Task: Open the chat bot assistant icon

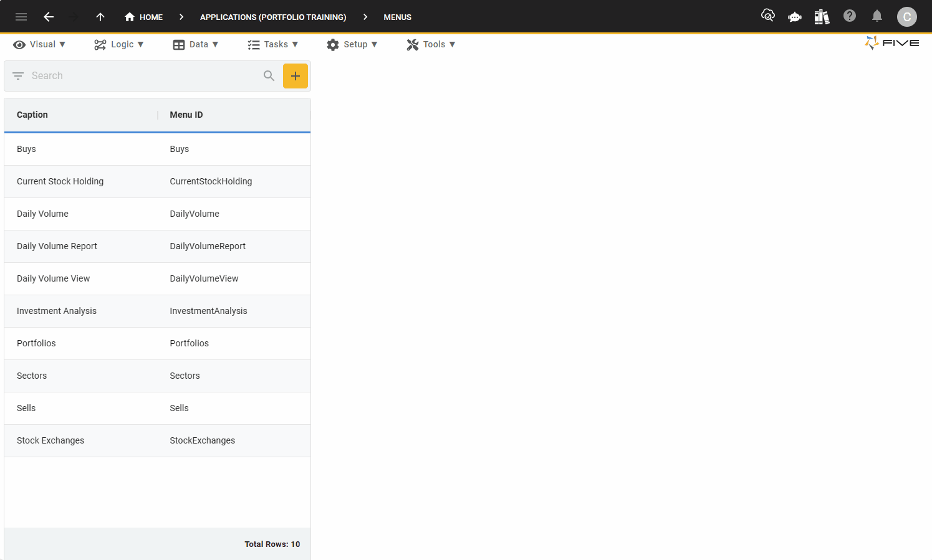Action: pos(795,17)
